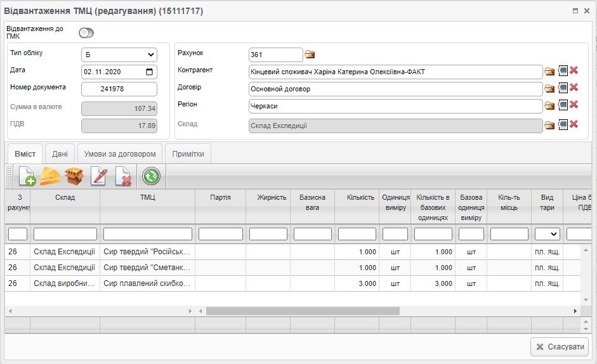Click the filter field under Склад column
The width and height of the screenshot is (597, 364).
click(65, 234)
